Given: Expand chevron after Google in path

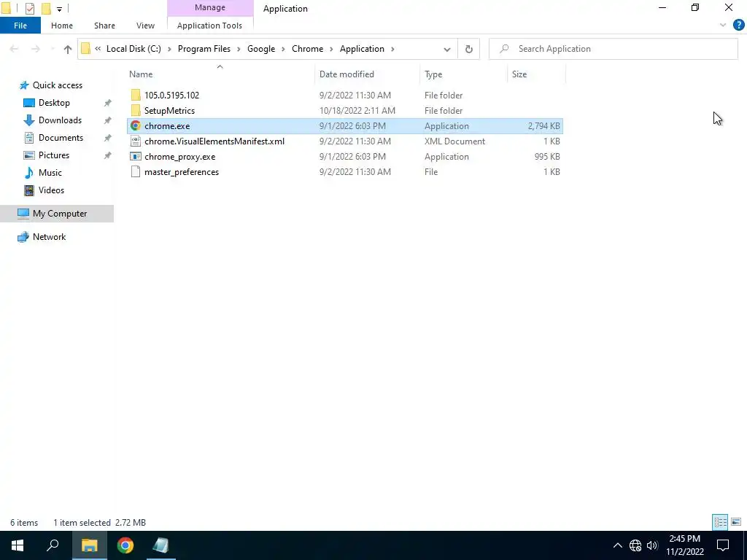Looking at the screenshot, I should pos(284,49).
